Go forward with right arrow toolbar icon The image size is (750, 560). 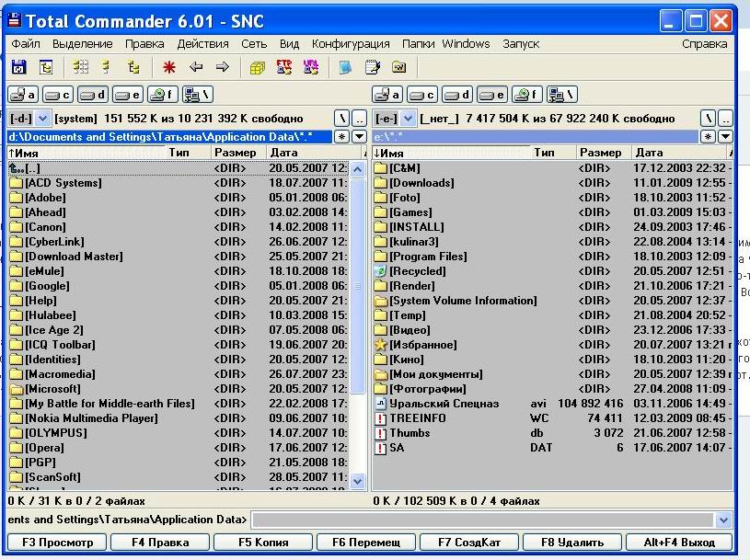tap(223, 67)
